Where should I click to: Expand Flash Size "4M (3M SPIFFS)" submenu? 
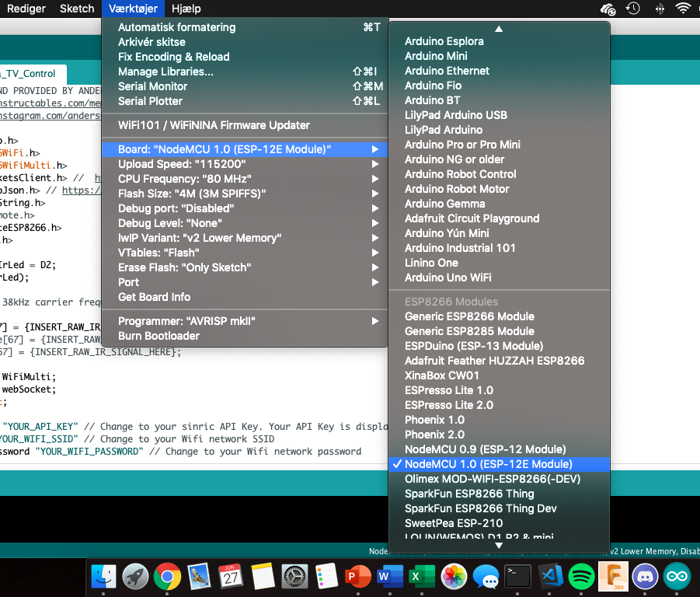point(245,194)
